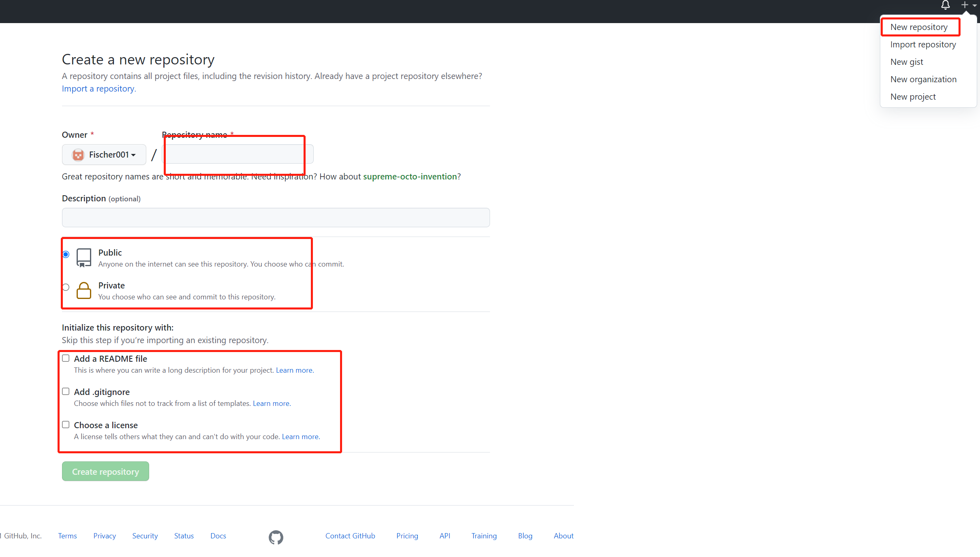Click the Create repository button
The width and height of the screenshot is (980, 557).
pyautogui.click(x=105, y=472)
